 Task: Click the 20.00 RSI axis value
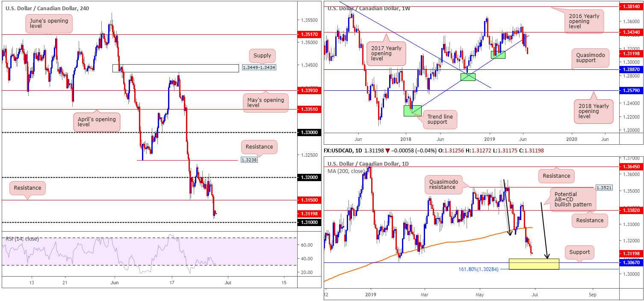click(x=307, y=272)
